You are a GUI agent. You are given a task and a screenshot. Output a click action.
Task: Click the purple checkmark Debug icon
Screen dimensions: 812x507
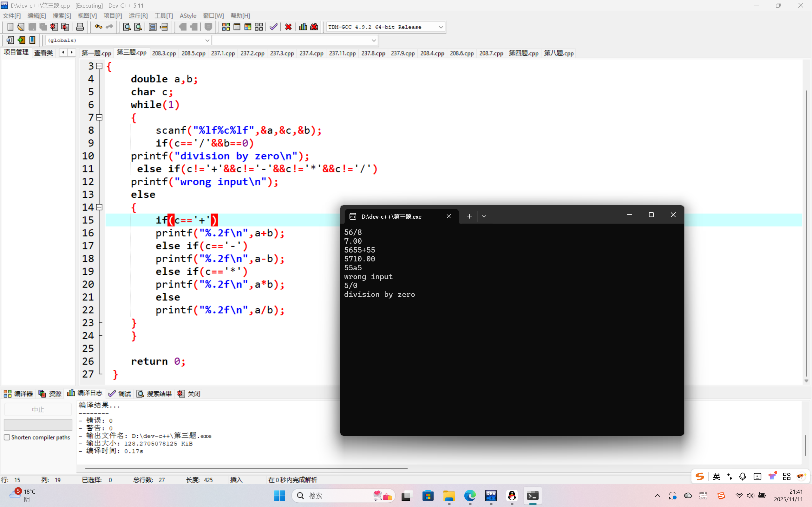pyautogui.click(x=273, y=27)
